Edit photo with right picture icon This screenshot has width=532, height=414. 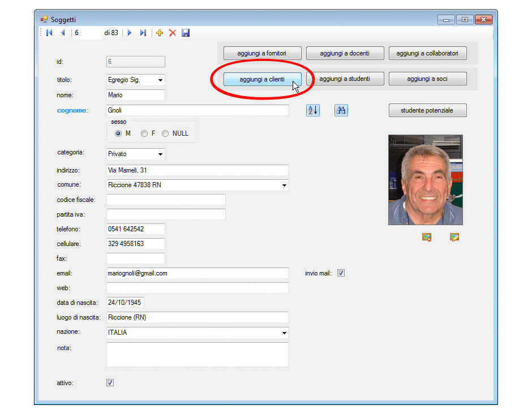point(454,237)
